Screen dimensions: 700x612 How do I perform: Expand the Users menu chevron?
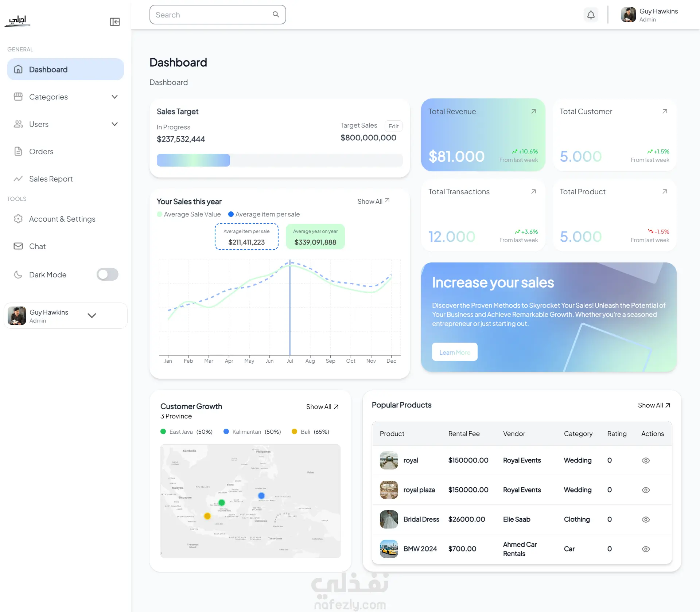tap(114, 124)
